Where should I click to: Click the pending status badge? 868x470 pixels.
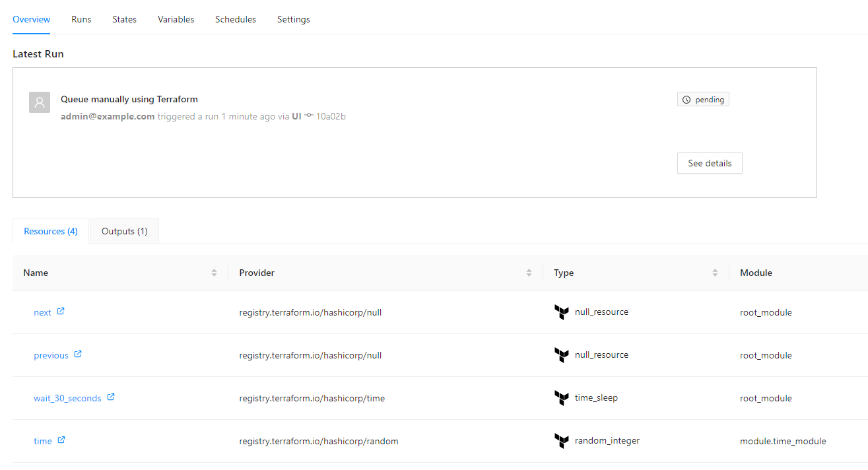703,100
